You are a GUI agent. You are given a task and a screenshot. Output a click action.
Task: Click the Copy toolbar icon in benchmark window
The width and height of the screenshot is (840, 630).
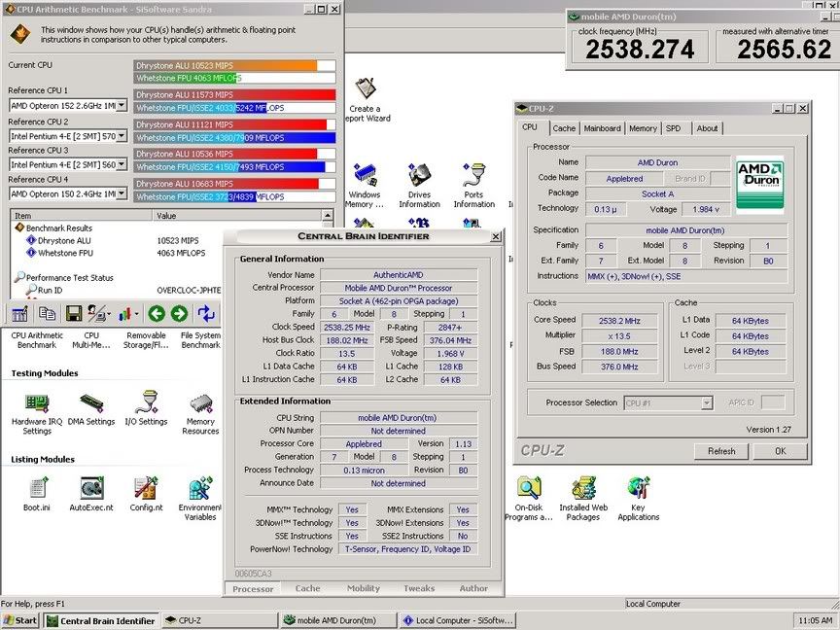(x=47, y=314)
